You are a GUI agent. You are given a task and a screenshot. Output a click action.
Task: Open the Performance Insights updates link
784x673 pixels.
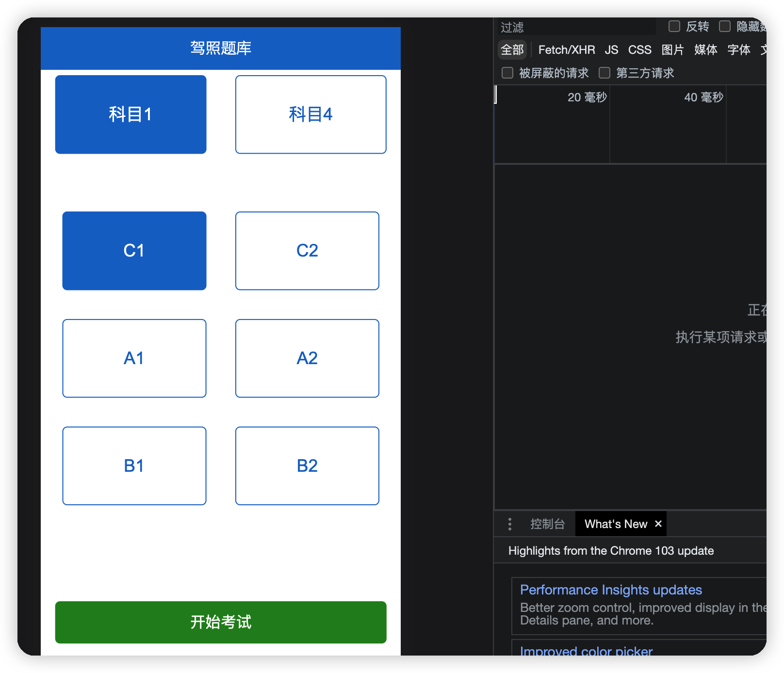[x=611, y=590]
